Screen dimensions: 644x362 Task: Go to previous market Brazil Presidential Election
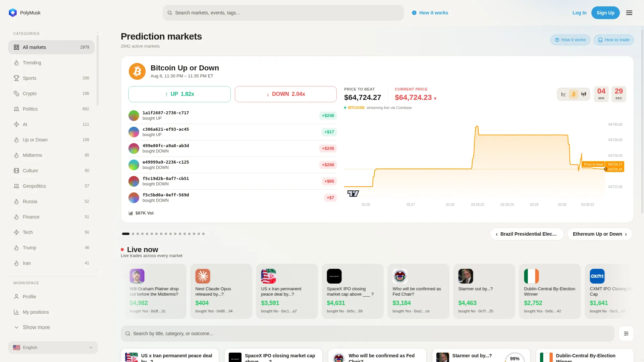click(x=527, y=234)
